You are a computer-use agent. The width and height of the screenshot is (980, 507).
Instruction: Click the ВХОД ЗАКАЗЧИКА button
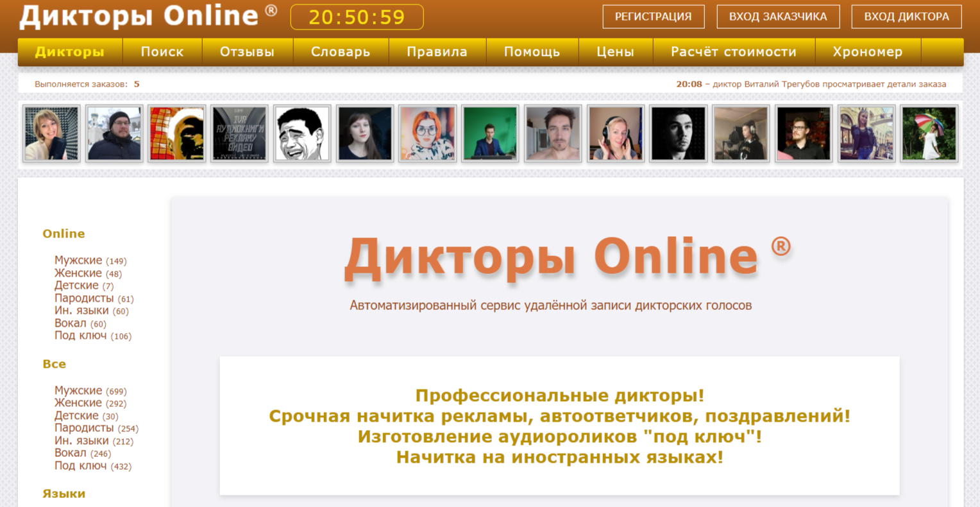(778, 17)
